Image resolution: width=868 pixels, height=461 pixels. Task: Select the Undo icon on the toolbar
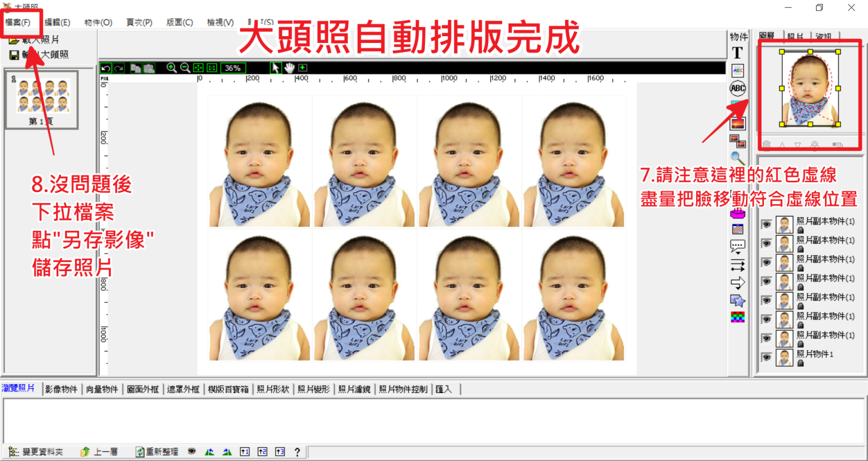(x=106, y=68)
